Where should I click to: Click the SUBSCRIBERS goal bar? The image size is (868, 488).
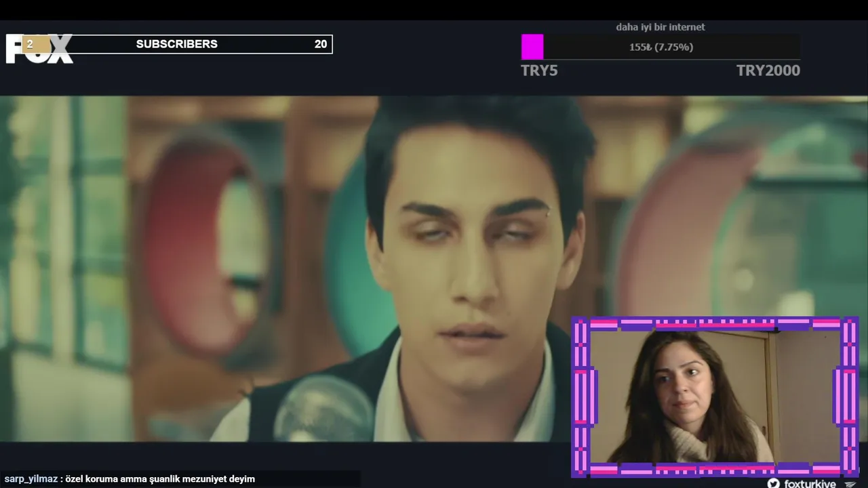[x=178, y=44]
